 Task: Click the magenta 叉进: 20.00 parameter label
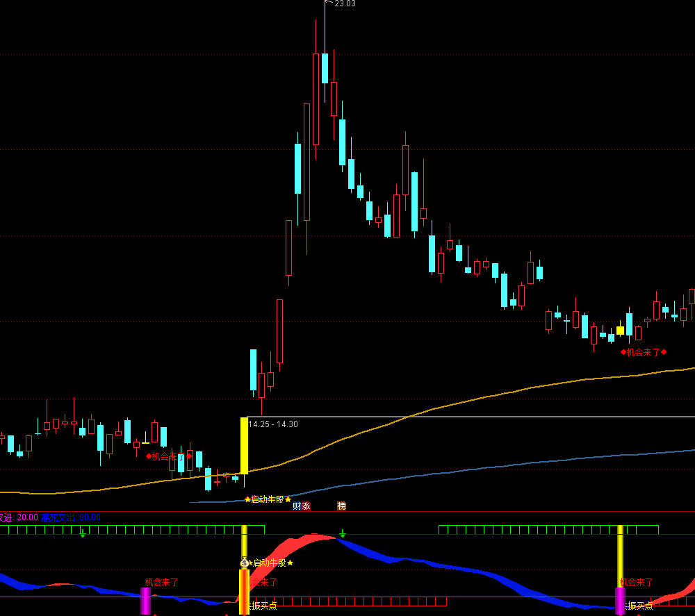click(19, 517)
